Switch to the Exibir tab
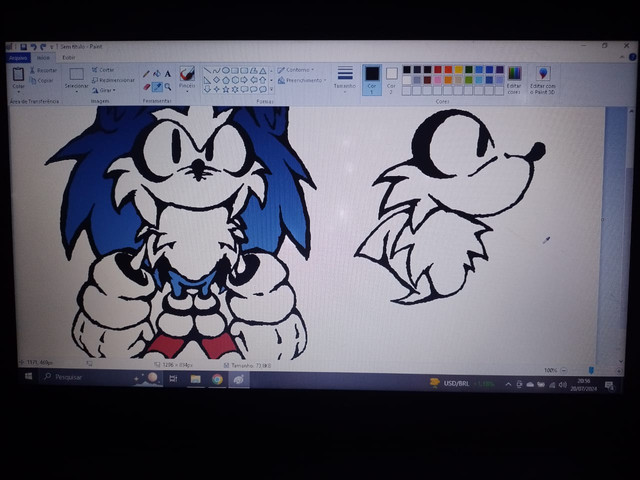This screenshot has width=640, height=480. pyautogui.click(x=69, y=58)
